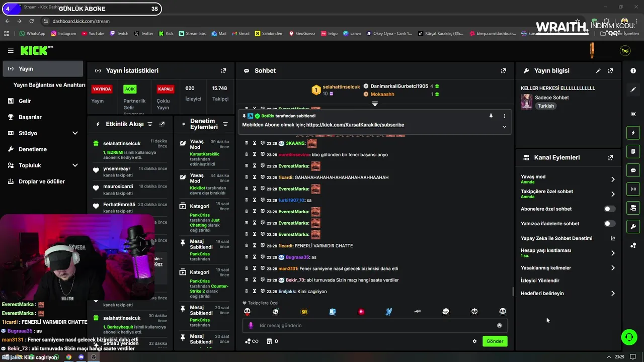Open Droplar ve ödüller in sidebar
The image size is (644, 362).
pos(41,182)
